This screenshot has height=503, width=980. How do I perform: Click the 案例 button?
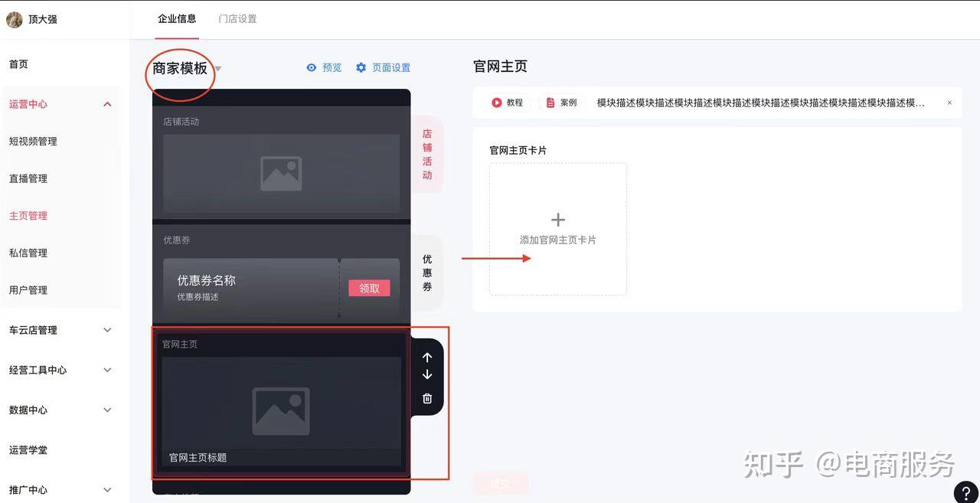[x=561, y=102]
